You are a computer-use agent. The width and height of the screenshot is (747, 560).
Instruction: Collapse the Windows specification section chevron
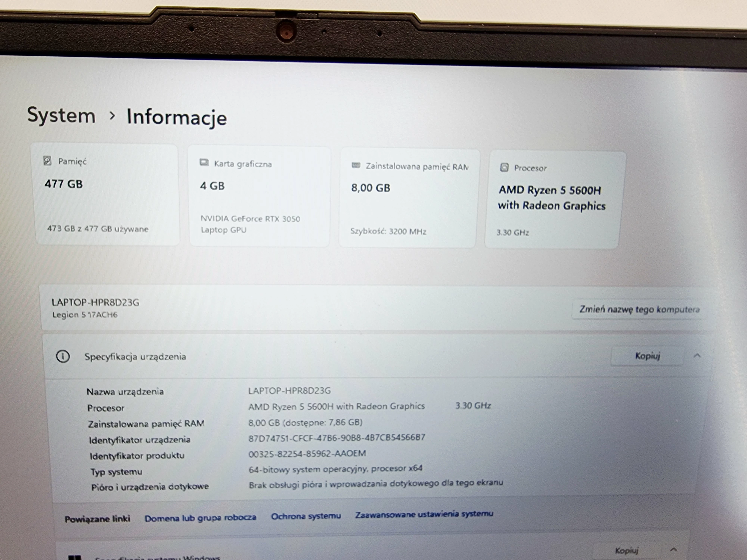(673, 549)
